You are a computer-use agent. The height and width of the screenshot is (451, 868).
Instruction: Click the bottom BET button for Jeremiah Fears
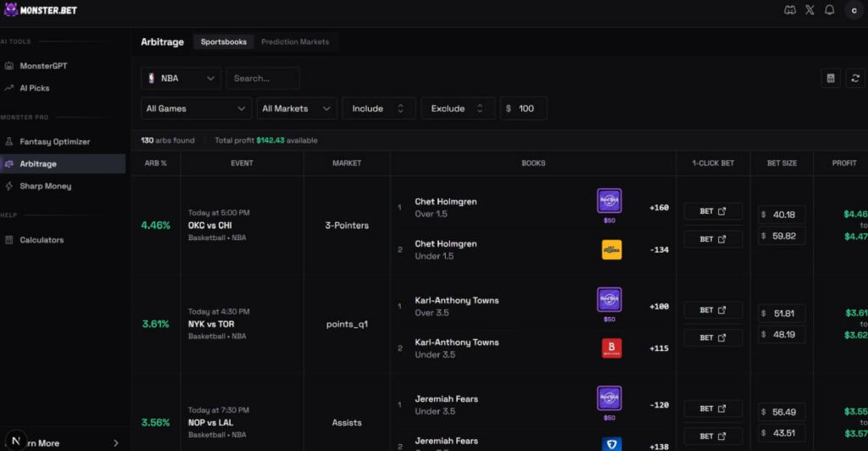[x=712, y=436]
